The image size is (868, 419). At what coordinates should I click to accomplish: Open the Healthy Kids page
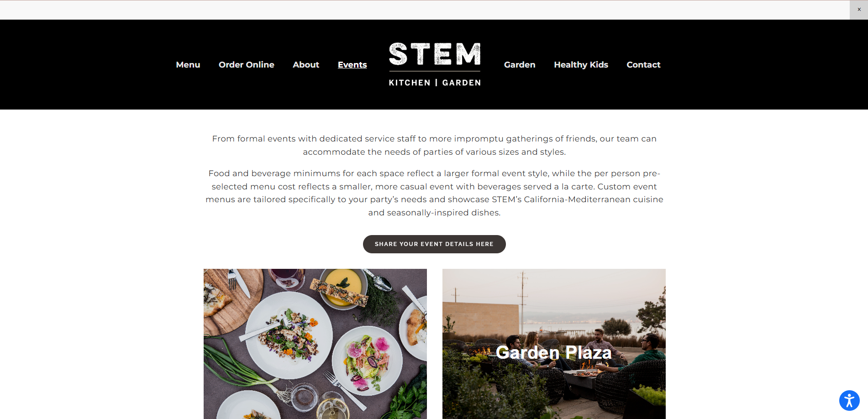[x=581, y=65]
